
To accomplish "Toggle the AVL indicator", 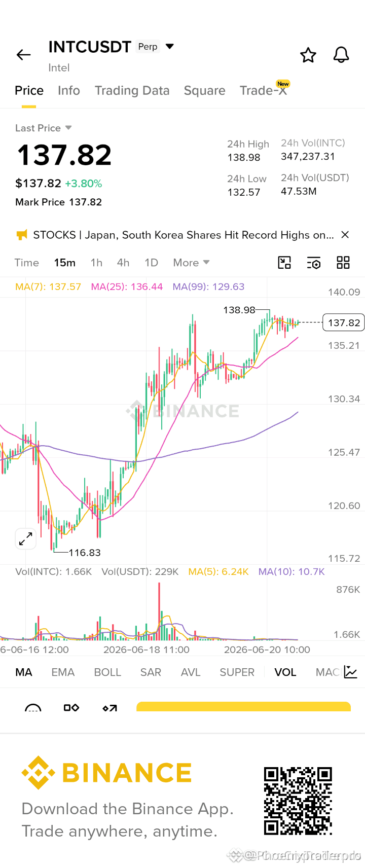I will click(x=191, y=672).
